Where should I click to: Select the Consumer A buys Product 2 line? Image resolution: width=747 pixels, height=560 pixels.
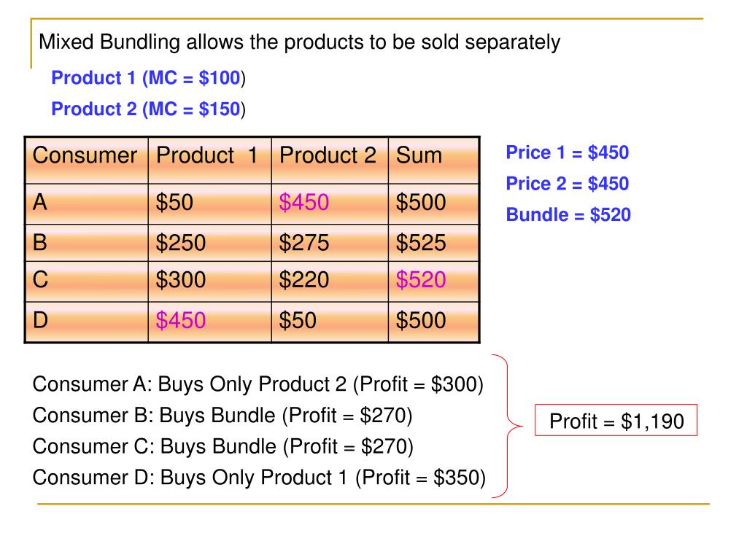(258, 384)
